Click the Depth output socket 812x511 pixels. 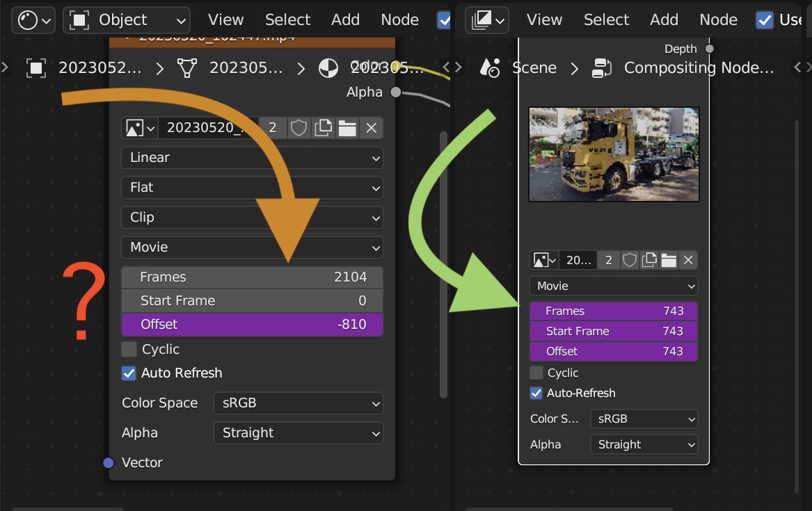710,49
